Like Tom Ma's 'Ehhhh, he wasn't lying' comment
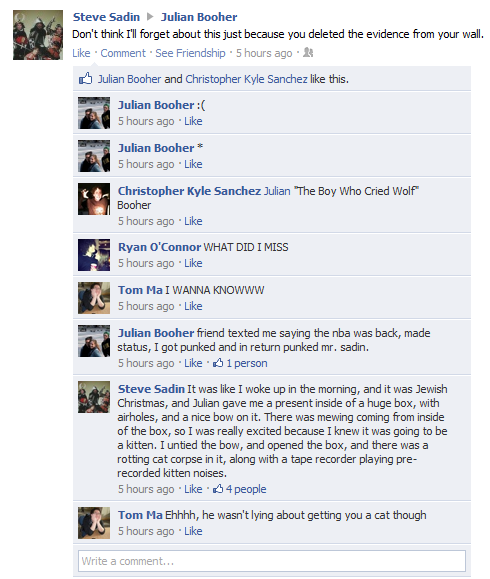This screenshot has width=490, height=579. tap(193, 531)
